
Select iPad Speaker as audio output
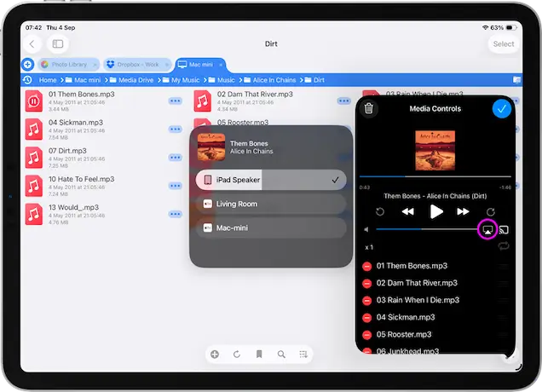pyautogui.click(x=269, y=180)
